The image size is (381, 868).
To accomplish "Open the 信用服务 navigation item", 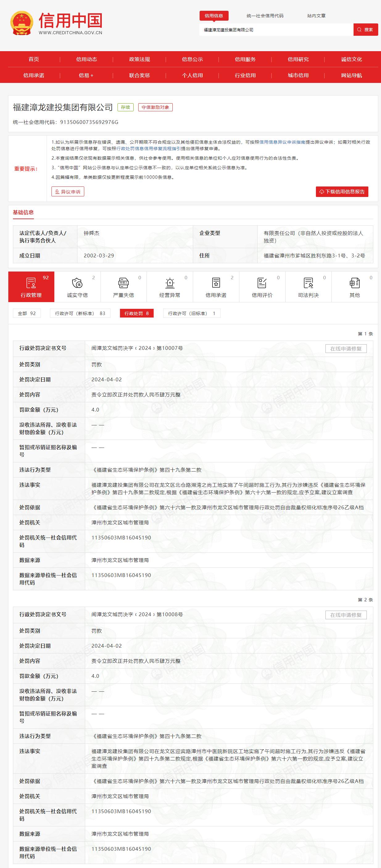I will [x=246, y=59].
